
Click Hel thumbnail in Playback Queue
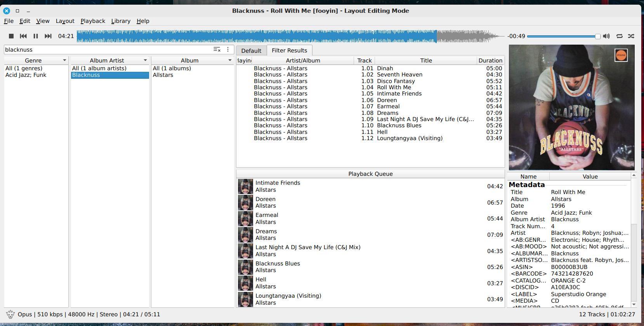245,283
